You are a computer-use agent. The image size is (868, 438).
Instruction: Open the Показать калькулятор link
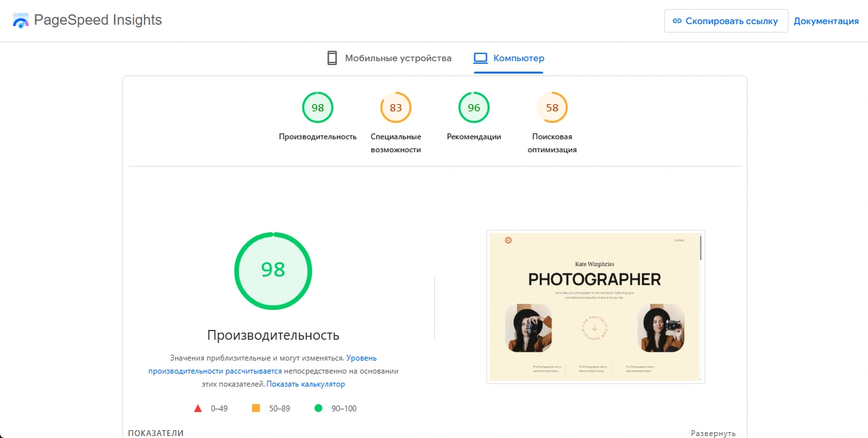(x=305, y=384)
